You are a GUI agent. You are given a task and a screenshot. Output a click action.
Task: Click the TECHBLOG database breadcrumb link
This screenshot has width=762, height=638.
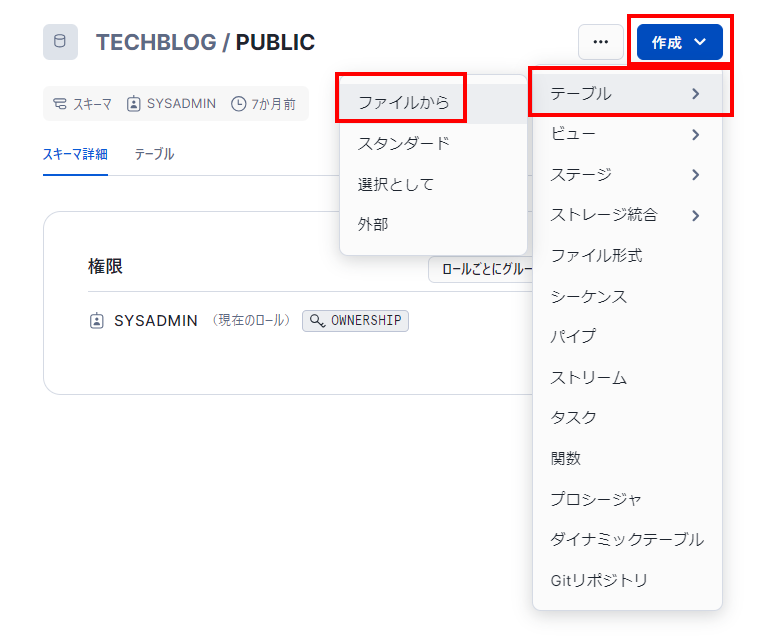pos(155,42)
